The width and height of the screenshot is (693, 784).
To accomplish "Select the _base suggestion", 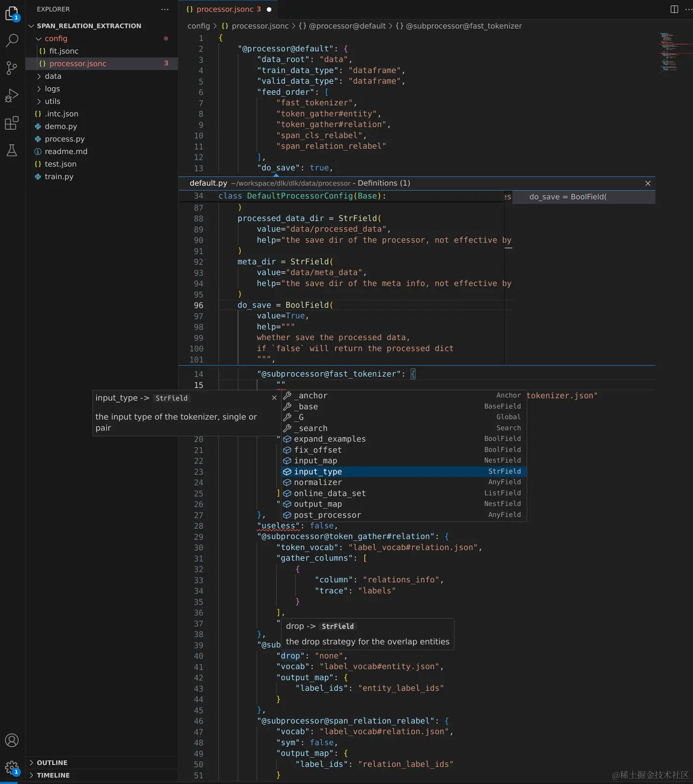I will click(x=404, y=407).
